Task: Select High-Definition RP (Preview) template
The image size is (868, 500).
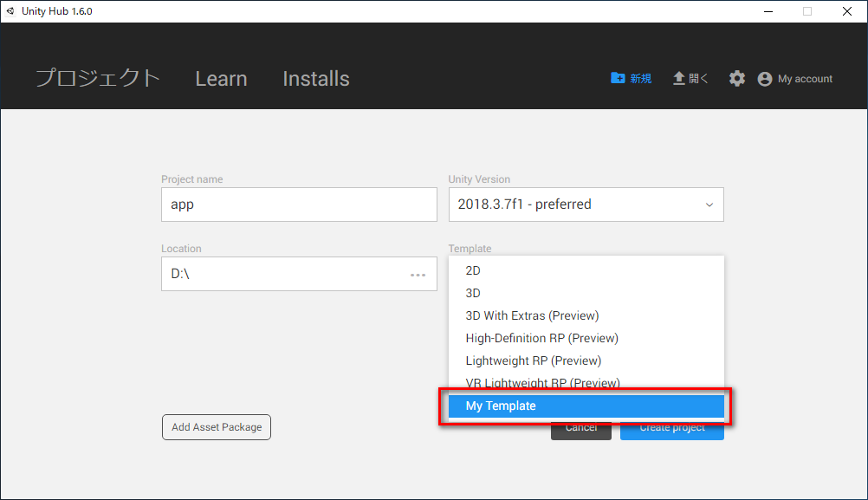Action: [x=586, y=338]
